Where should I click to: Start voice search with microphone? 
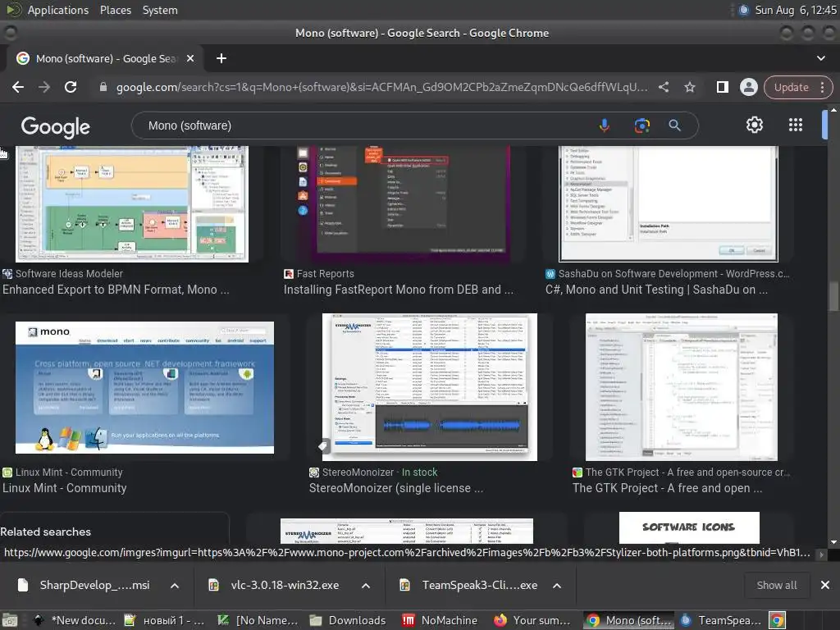(x=604, y=126)
